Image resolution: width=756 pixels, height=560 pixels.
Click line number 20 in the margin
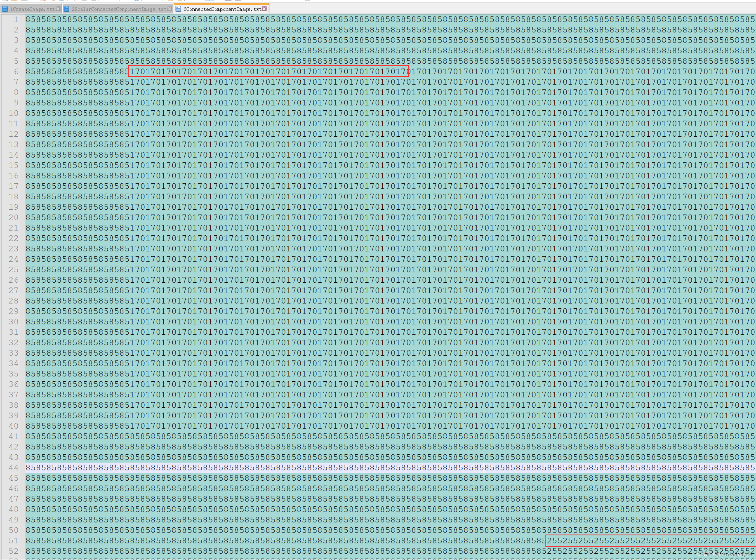tap(14, 218)
